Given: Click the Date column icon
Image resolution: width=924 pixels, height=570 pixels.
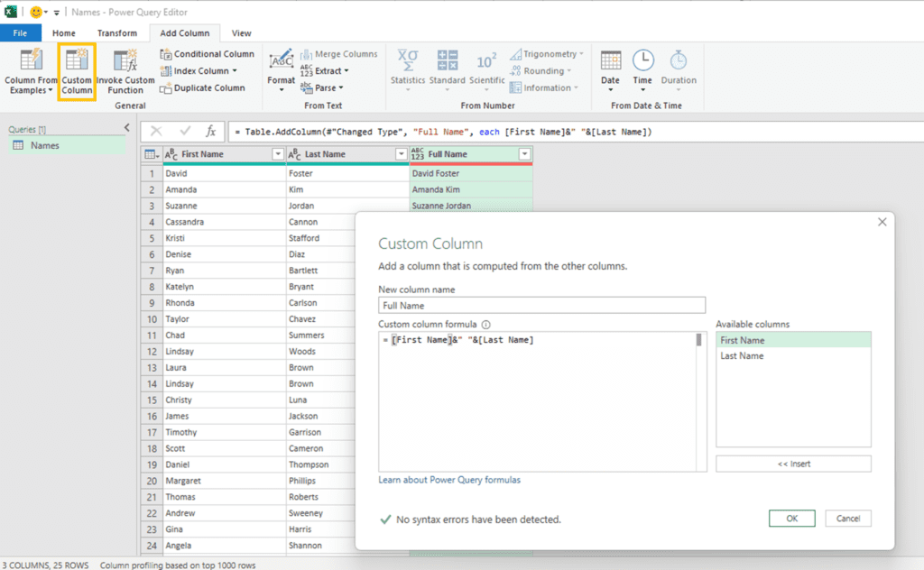Looking at the screenshot, I should pyautogui.click(x=611, y=71).
